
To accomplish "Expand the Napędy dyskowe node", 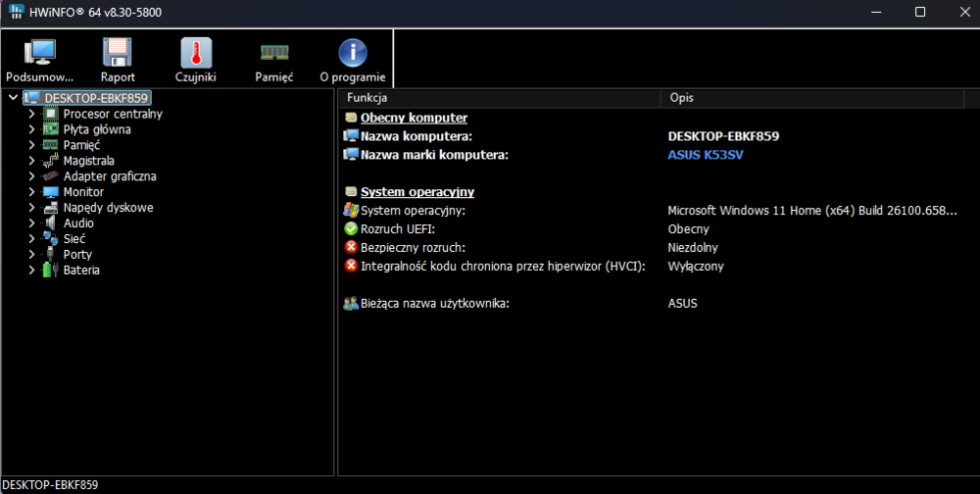I will (x=31, y=208).
